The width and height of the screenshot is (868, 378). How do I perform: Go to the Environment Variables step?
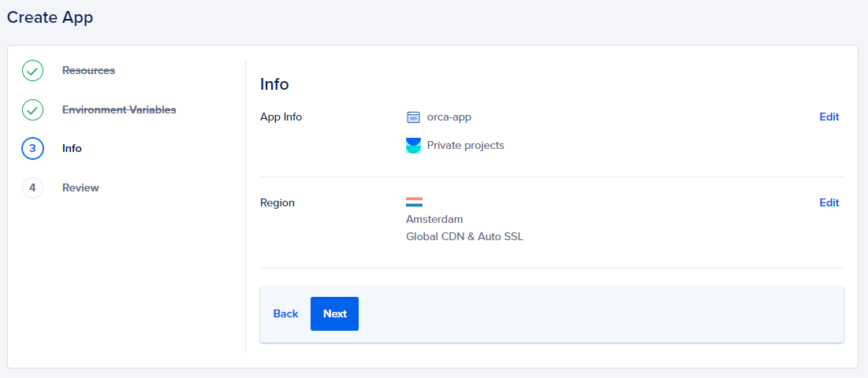(119, 110)
